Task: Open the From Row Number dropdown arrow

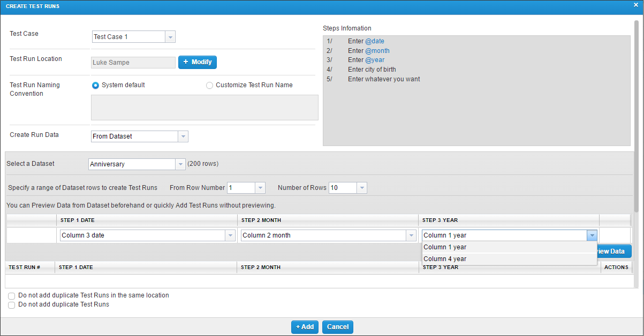Action: click(260, 188)
